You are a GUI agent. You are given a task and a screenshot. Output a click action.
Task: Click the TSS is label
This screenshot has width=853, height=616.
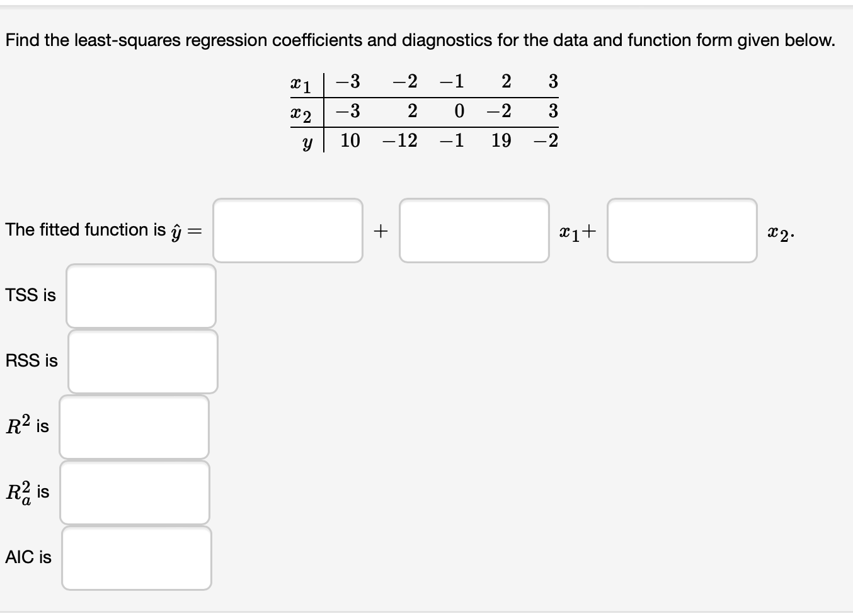(30, 294)
